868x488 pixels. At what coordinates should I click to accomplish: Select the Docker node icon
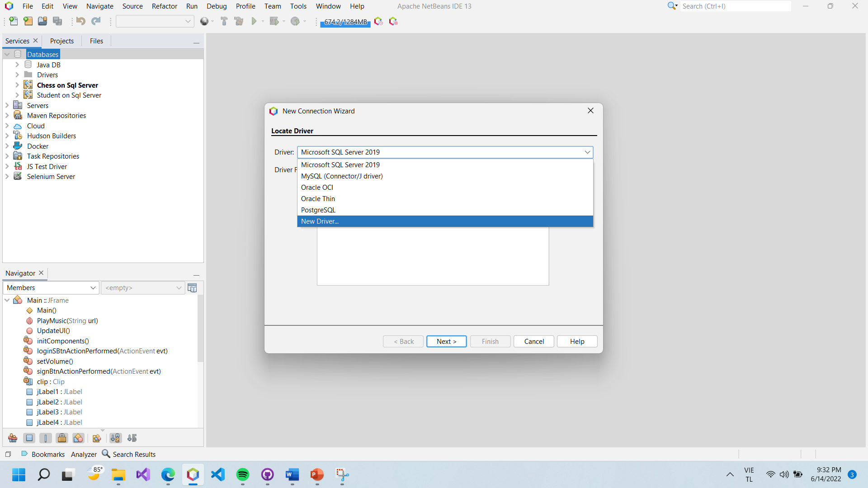click(x=18, y=146)
